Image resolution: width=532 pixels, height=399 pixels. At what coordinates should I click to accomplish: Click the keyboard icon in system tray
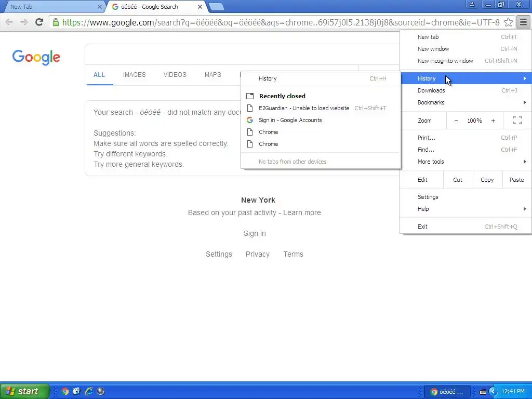(x=483, y=392)
